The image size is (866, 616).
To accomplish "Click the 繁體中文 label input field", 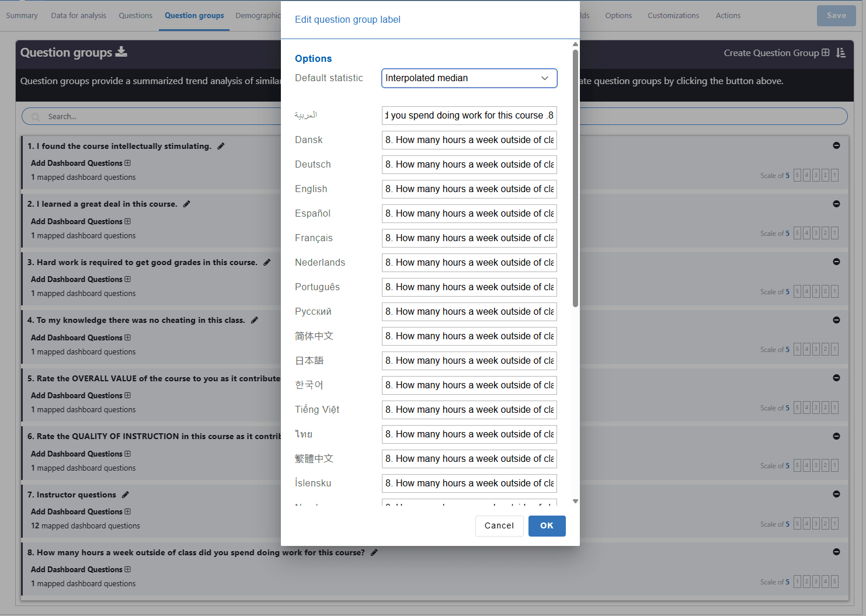I will [x=469, y=459].
